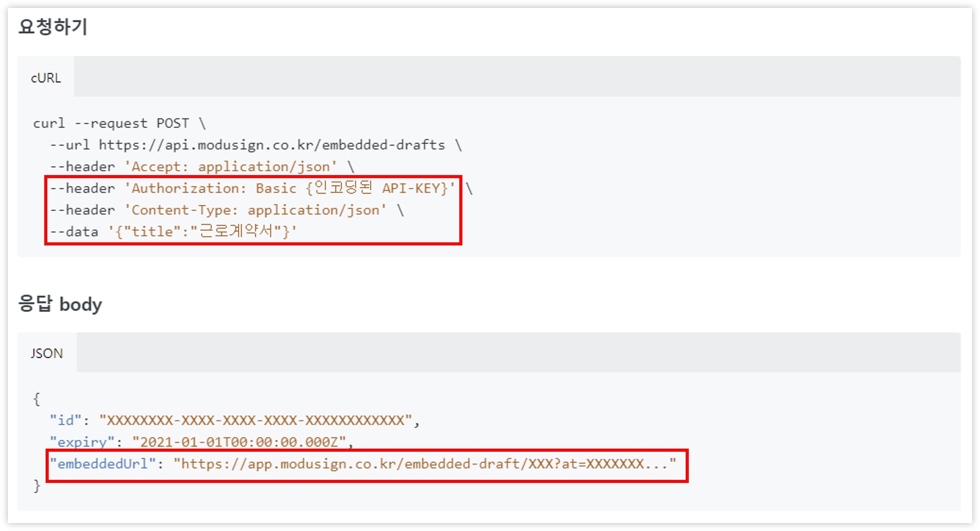The image size is (980, 531).
Task: Click the closing brace of JSON response
Action: [36, 486]
